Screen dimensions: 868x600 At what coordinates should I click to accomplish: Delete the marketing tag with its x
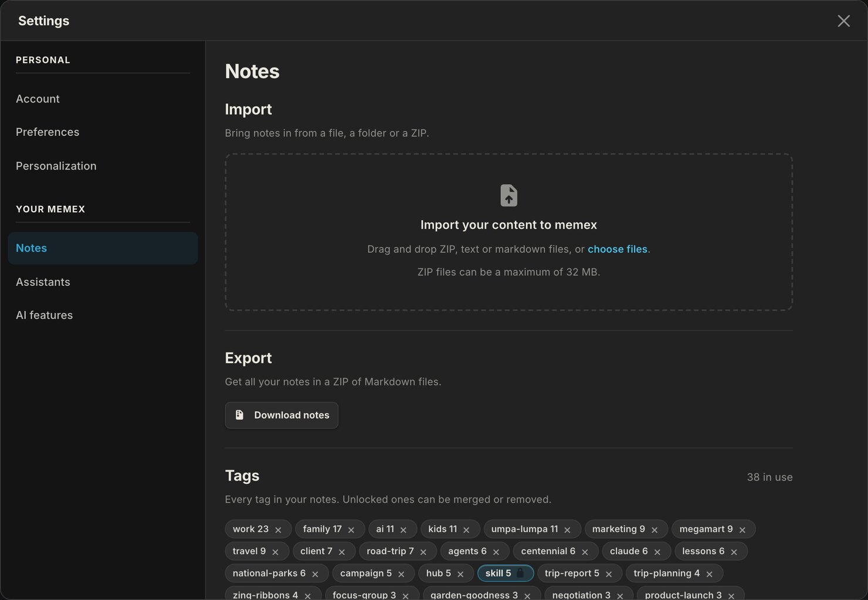pyautogui.click(x=655, y=530)
